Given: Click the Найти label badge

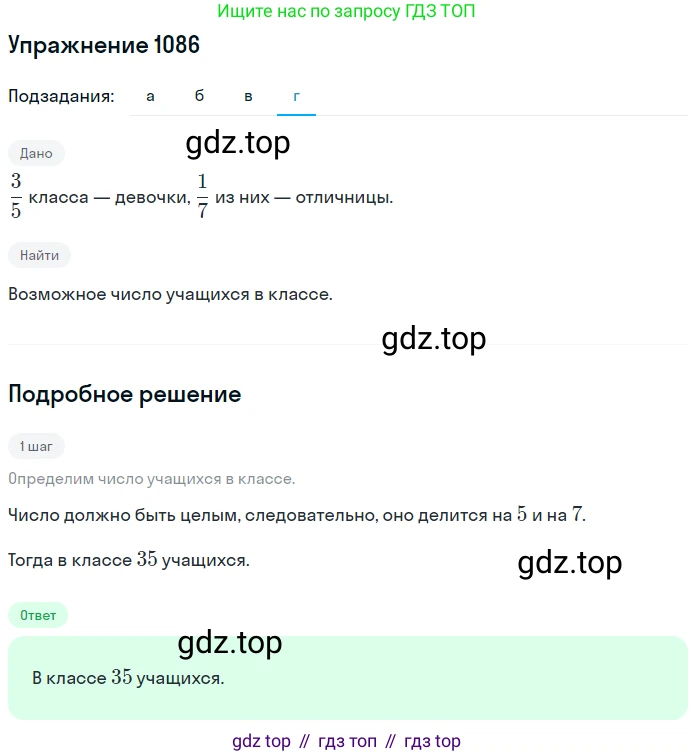Looking at the screenshot, I should [39, 255].
